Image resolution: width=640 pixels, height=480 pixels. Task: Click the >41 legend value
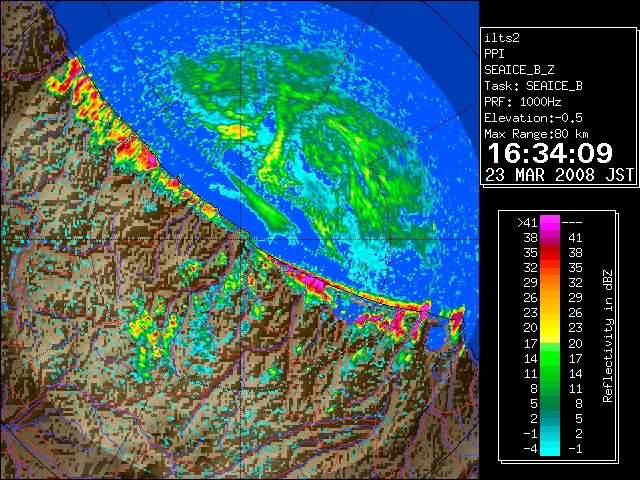coord(527,223)
